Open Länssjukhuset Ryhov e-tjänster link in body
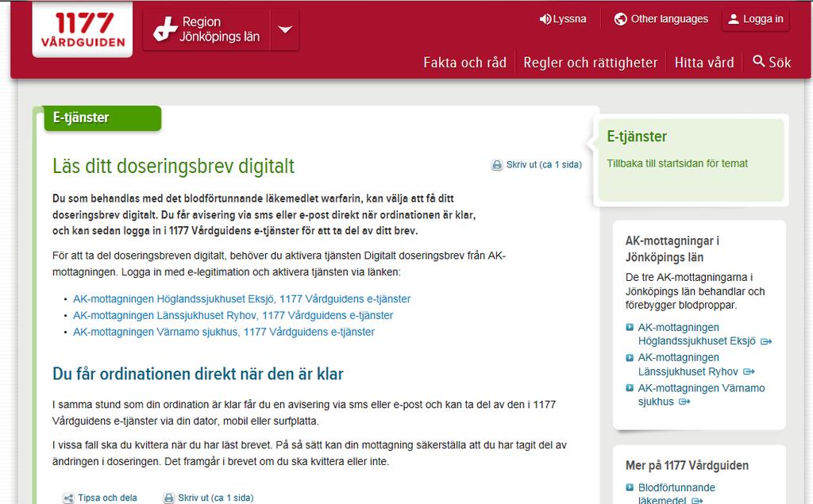 233,315
